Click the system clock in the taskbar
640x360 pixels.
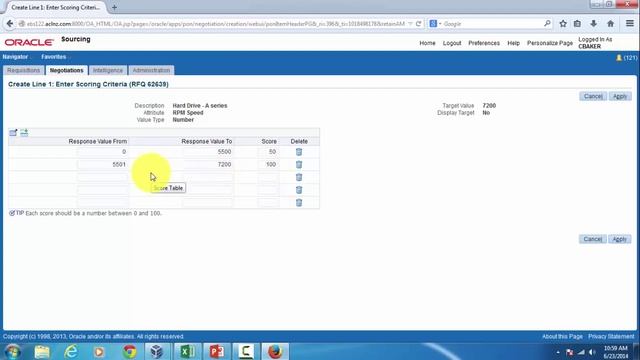click(616, 352)
